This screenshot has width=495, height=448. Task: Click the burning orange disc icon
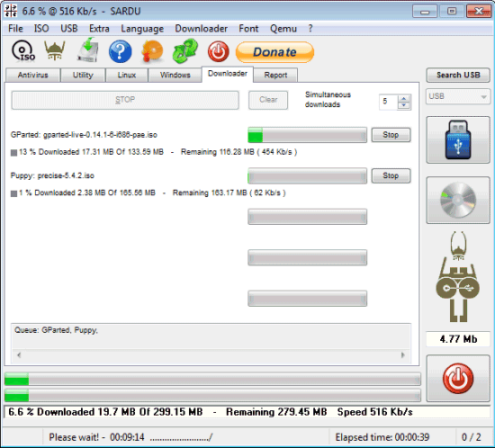point(152,51)
